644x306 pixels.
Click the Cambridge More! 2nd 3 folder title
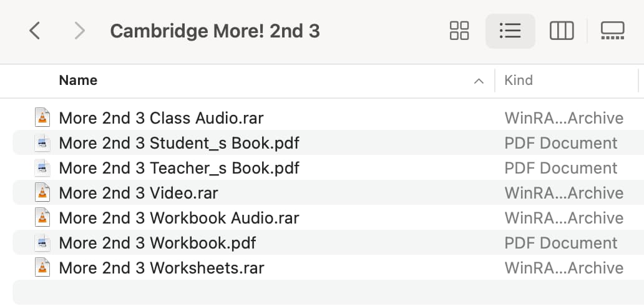point(215,31)
